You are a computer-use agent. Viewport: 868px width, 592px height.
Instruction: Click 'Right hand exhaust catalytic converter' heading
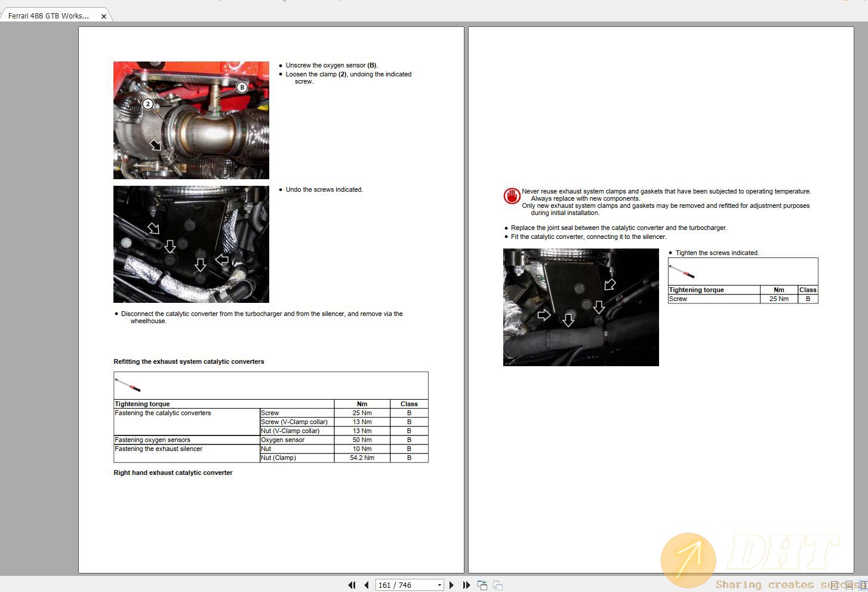pos(173,473)
